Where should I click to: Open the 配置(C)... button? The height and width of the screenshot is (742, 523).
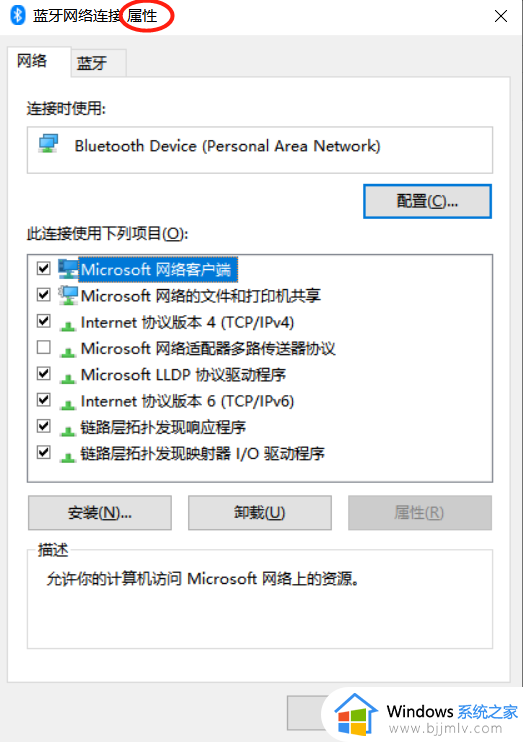427,202
